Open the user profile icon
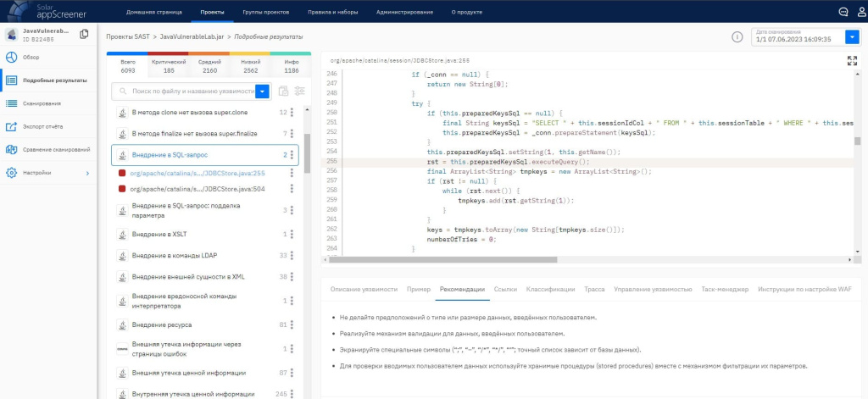Image resolution: width=868 pixels, height=399 pixels. (862, 12)
